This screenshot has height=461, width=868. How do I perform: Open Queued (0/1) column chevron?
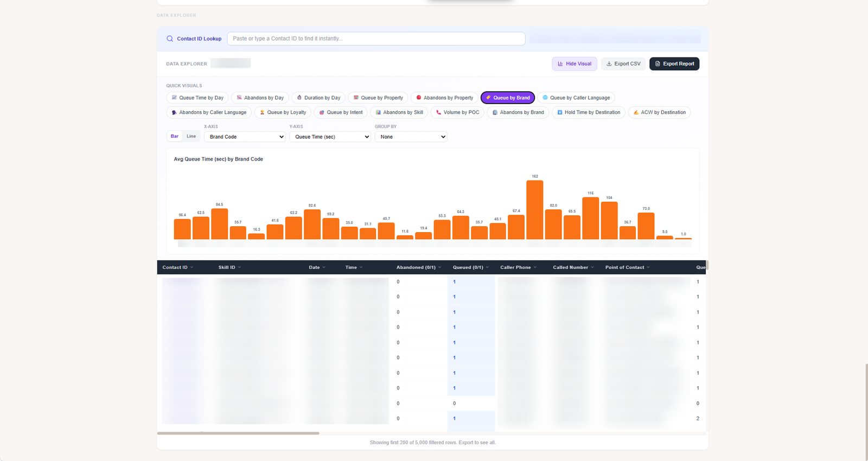click(487, 267)
